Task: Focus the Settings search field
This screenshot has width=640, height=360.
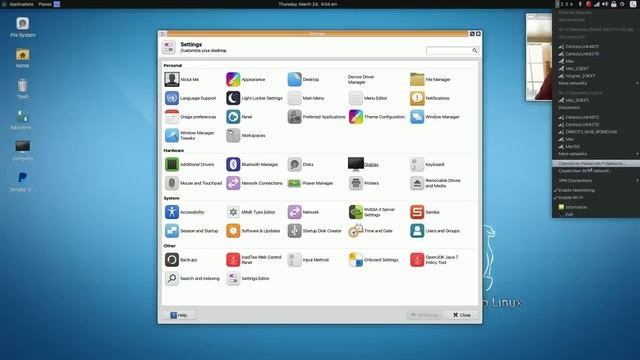Action: 452,50
